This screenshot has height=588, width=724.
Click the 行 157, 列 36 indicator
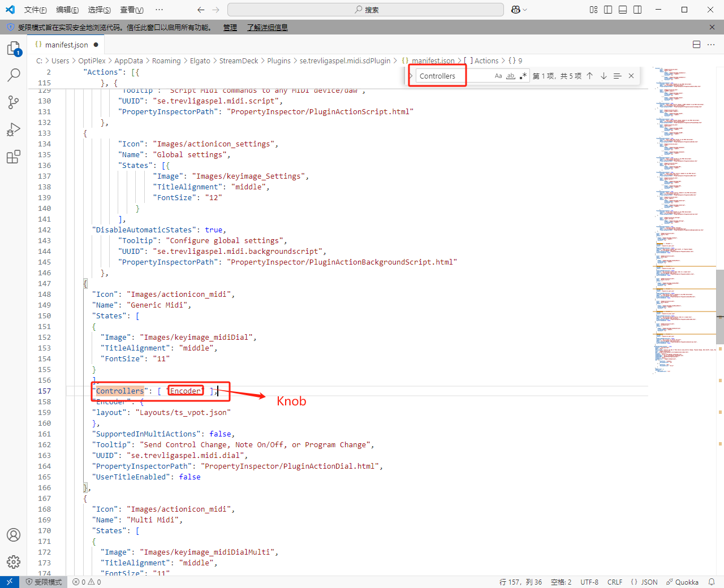(520, 582)
